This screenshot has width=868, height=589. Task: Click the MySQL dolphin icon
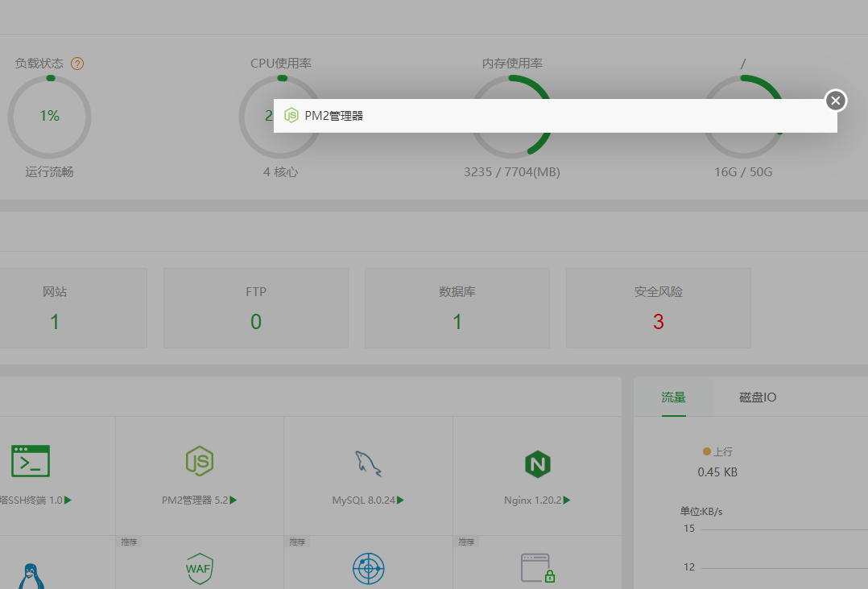[368, 463]
